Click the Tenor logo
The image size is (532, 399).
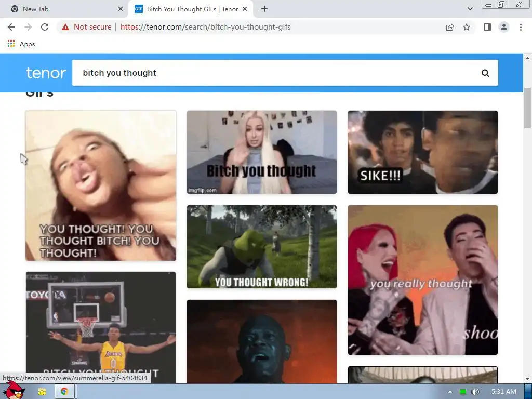coord(46,73)
